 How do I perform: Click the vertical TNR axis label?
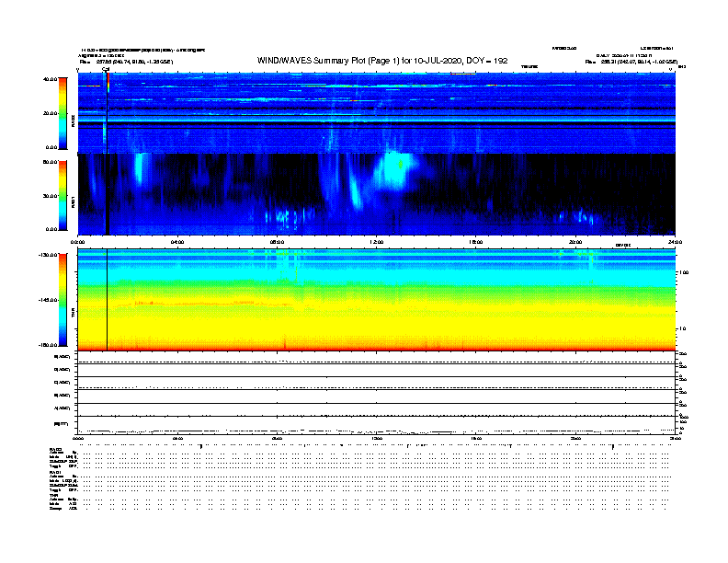pyautogui.click(x=73, y=314)
